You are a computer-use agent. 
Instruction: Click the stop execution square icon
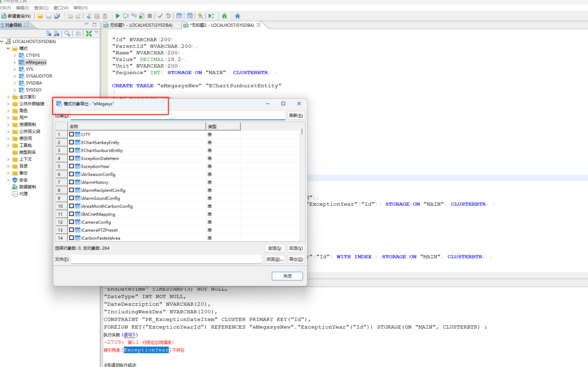(x=150, y=16)
